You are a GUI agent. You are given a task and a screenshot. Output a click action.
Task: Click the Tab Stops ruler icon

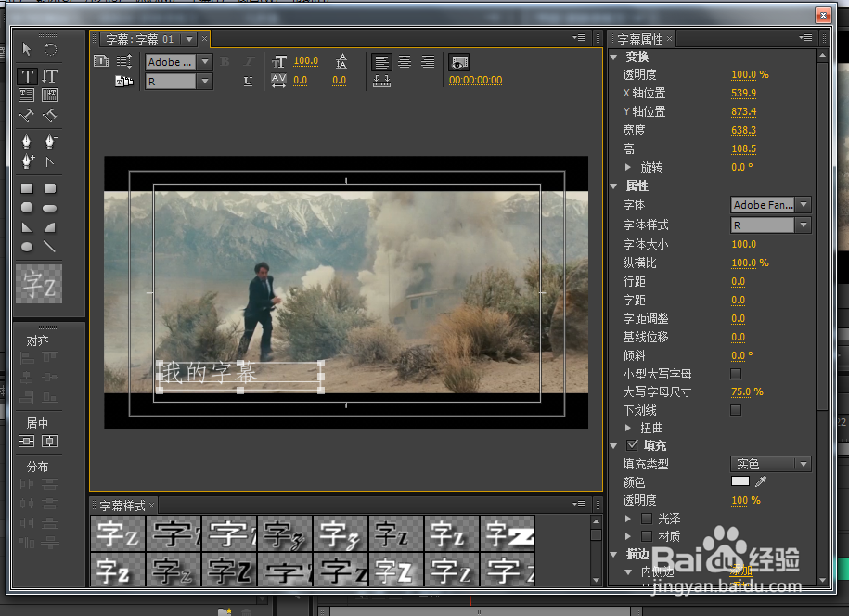[381, 82]
